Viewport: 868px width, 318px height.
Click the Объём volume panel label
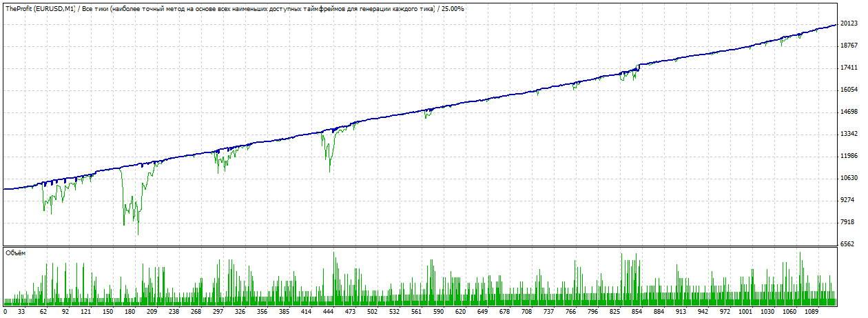15,253
